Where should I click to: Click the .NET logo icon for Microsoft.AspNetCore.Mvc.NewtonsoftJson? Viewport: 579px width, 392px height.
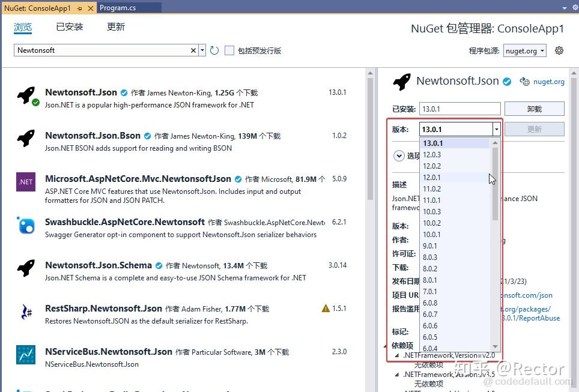pyautogui.click(x=25, y=181)
